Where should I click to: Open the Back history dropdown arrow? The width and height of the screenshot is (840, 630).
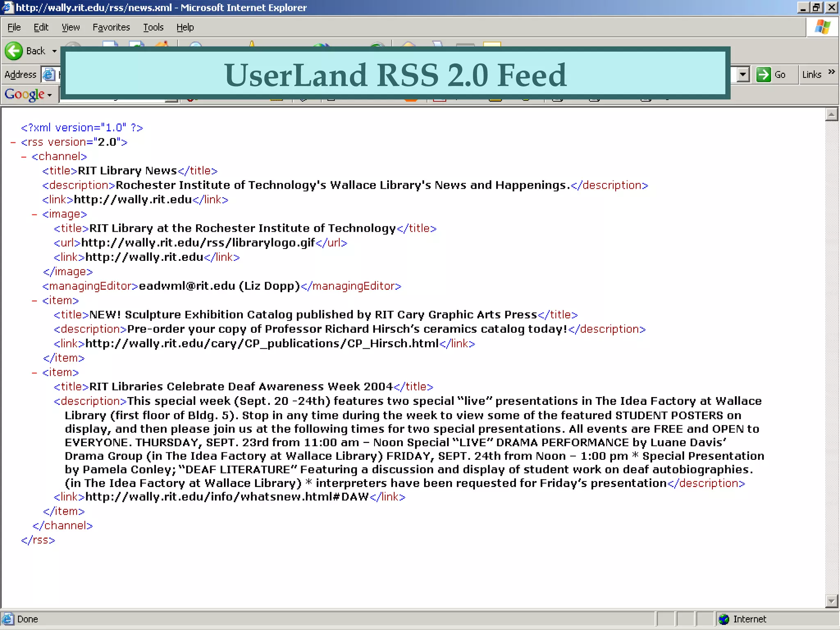click(x=54, y=51)
